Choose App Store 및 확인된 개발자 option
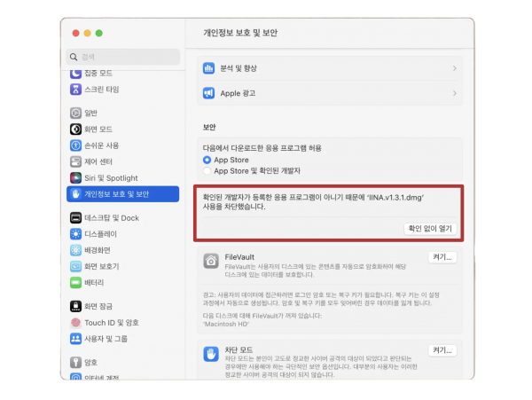The image size is (532, 400). point(207,170)
